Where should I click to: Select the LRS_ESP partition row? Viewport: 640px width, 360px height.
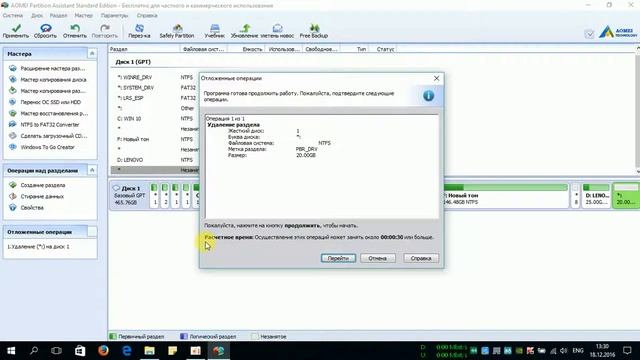click(x=155, y=98)
